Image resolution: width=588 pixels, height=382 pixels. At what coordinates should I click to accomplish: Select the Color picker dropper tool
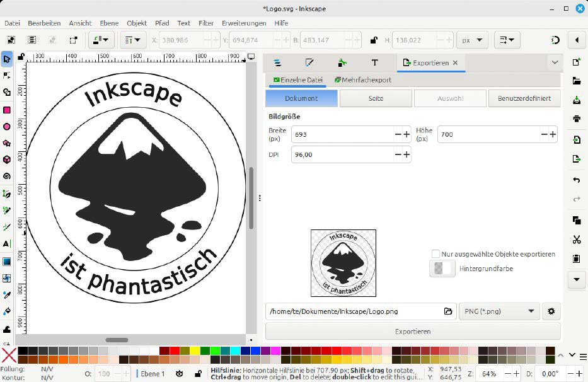point(7,295)
